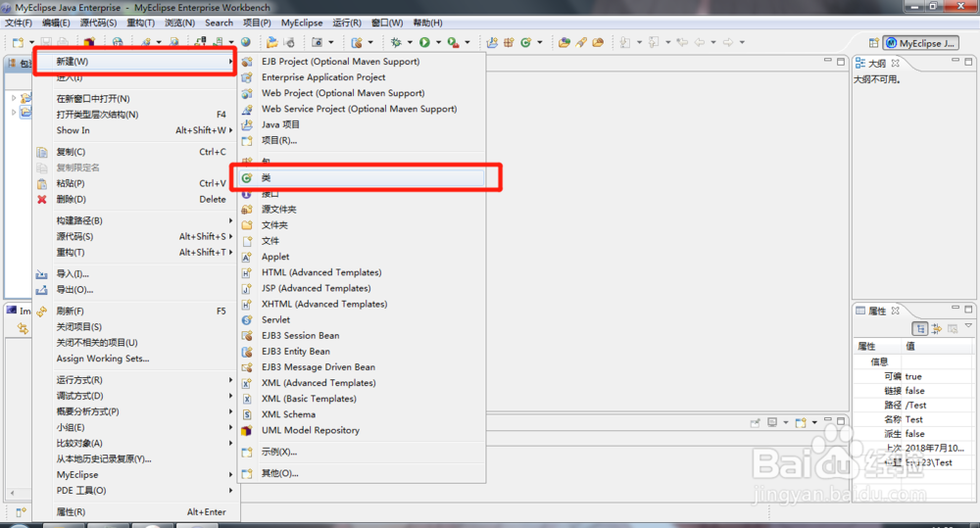Open the 文件(F) menu
The image size is (980, 528).
pyautogui.click(x=18, y=23)
